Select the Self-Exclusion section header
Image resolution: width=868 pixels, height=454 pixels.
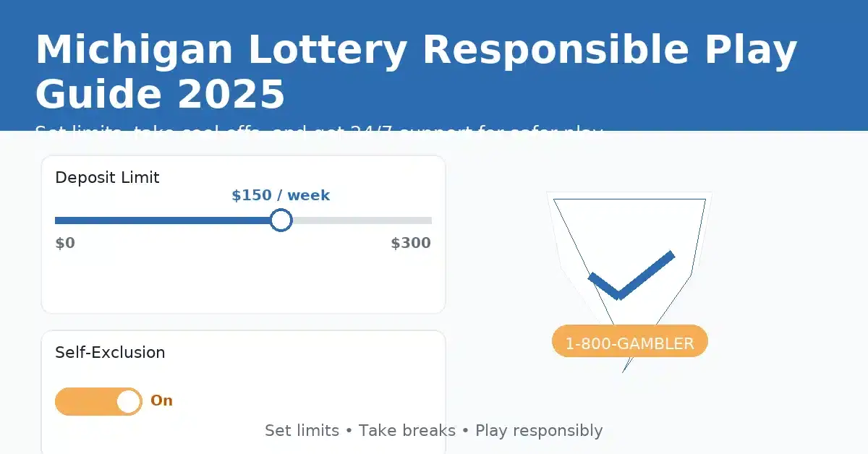coord(110,352)
